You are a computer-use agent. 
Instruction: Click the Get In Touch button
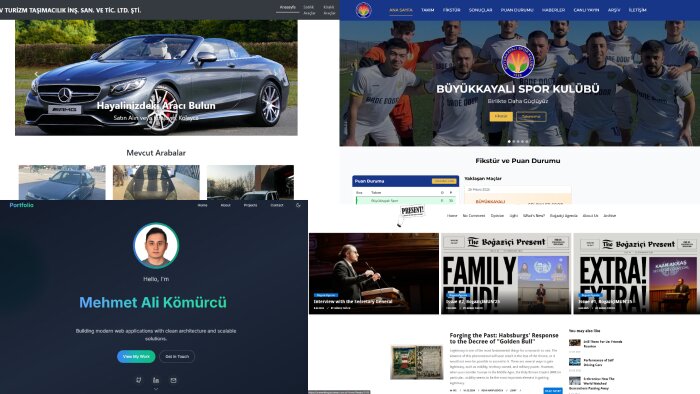coord(177,357)
